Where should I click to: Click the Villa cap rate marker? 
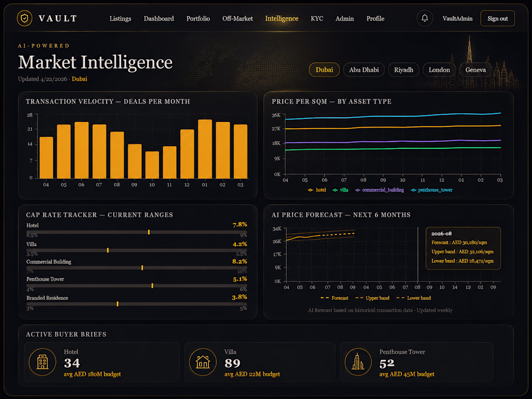(x=108, y=250)
